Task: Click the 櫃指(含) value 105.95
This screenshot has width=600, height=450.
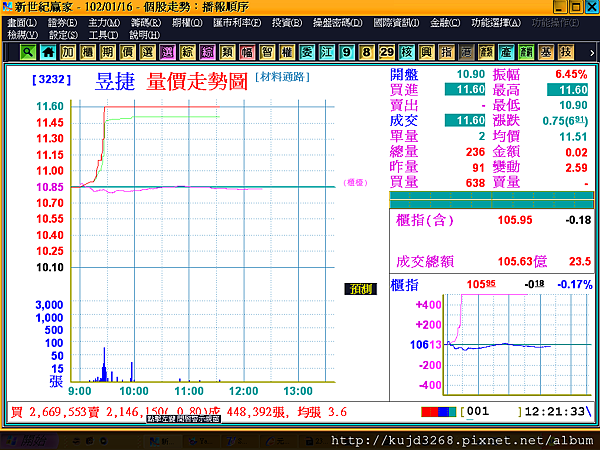Action: [515, 220]
